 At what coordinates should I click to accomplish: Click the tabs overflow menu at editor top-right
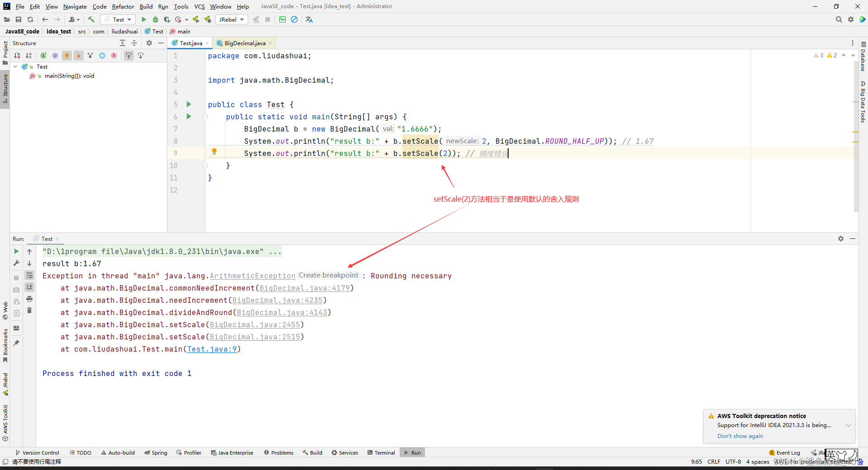pyautogui.click(x=853, y=43)
